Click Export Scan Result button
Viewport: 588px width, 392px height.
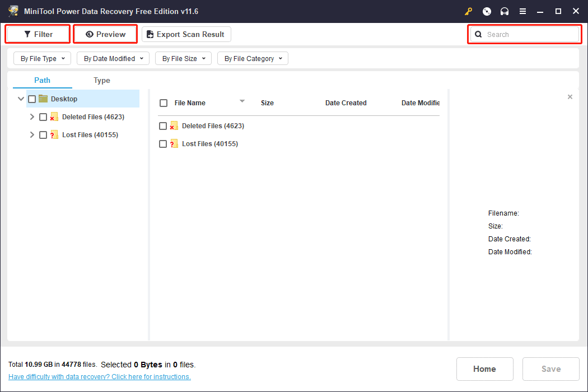coord(186,34)
